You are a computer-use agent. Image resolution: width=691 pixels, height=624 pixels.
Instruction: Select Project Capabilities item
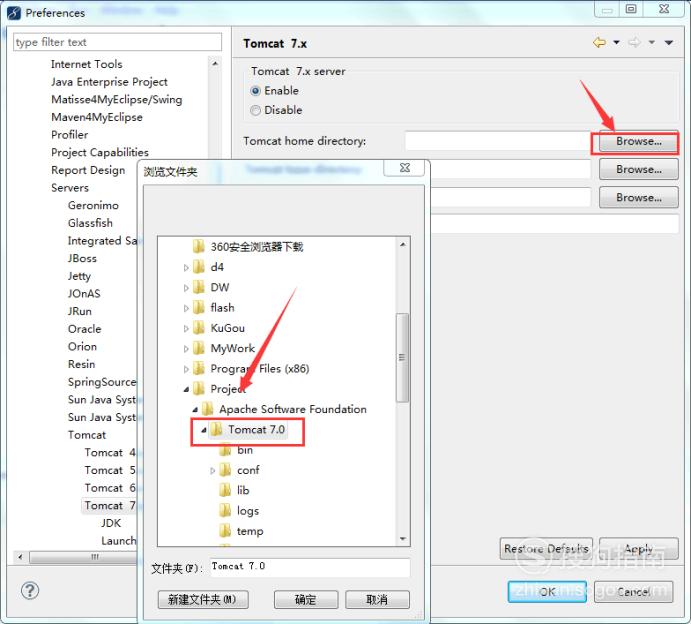[100, 152]
